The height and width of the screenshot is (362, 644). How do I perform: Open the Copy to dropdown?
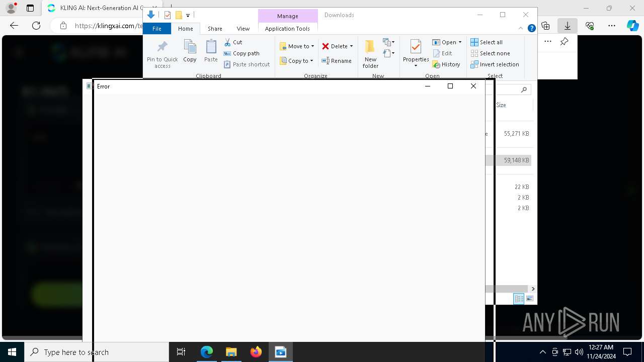pyautogui.click(x=297, y=61)
